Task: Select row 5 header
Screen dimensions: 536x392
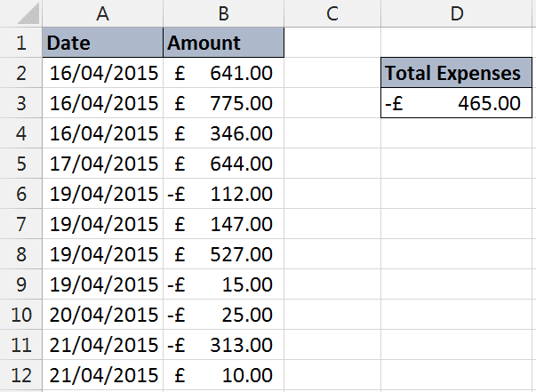Action: 20,163
